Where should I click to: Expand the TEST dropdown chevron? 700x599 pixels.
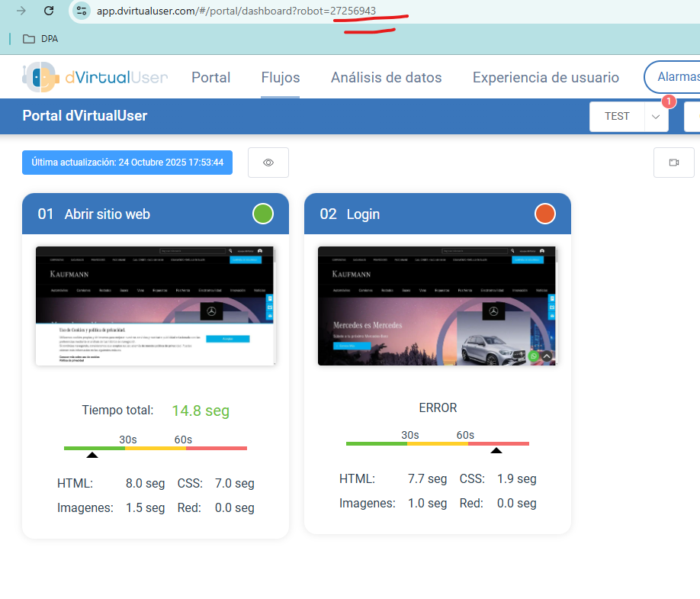656,117
